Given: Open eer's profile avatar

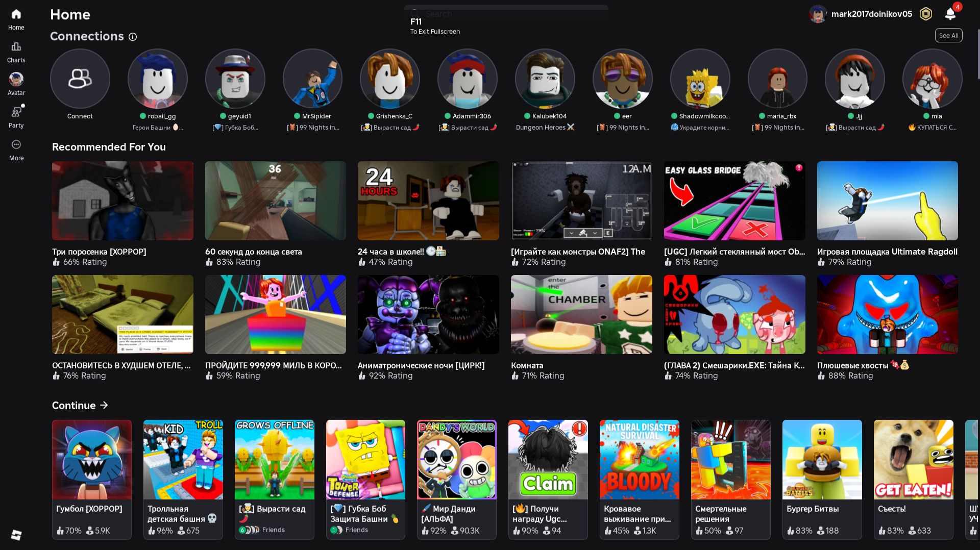Looking at the screenshot, I should tap(623, 79).
